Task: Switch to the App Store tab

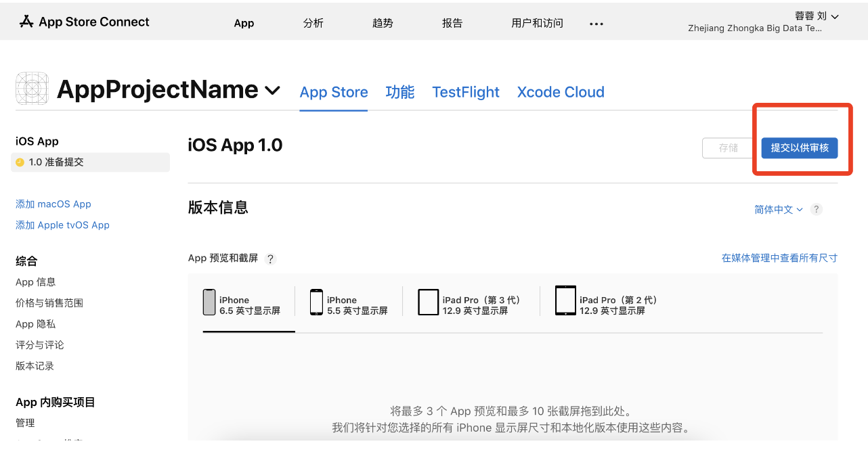Action: point(334,92)
